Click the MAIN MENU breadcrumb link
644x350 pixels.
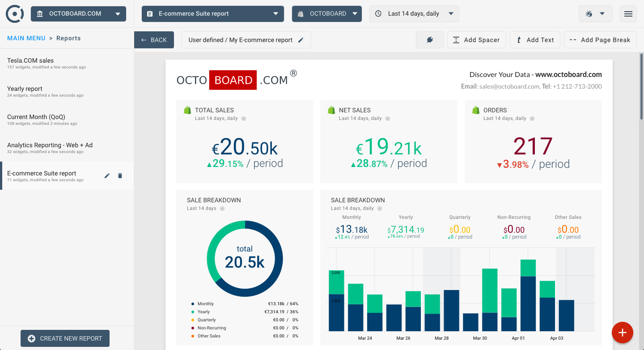click(26, 38)
